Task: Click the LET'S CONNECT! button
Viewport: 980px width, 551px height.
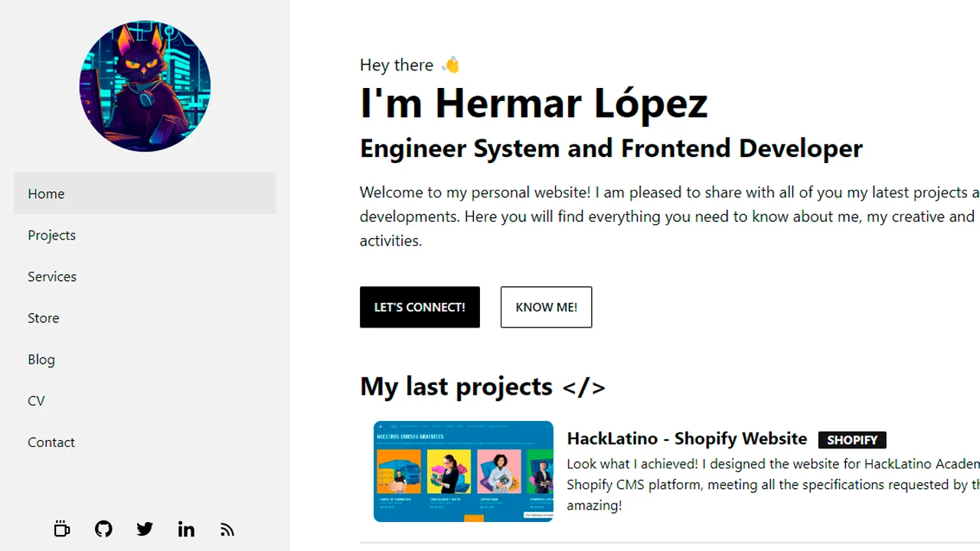Action: coord(420,307)
